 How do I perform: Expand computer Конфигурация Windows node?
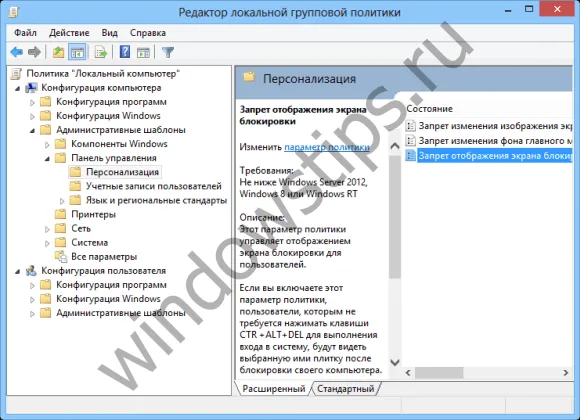tap(32, 117)
